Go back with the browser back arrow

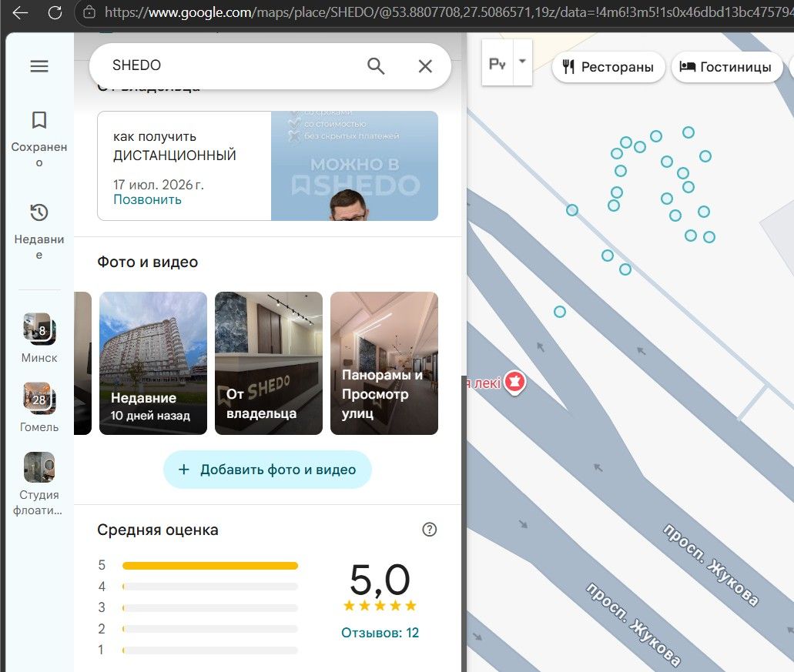[20, 12]
